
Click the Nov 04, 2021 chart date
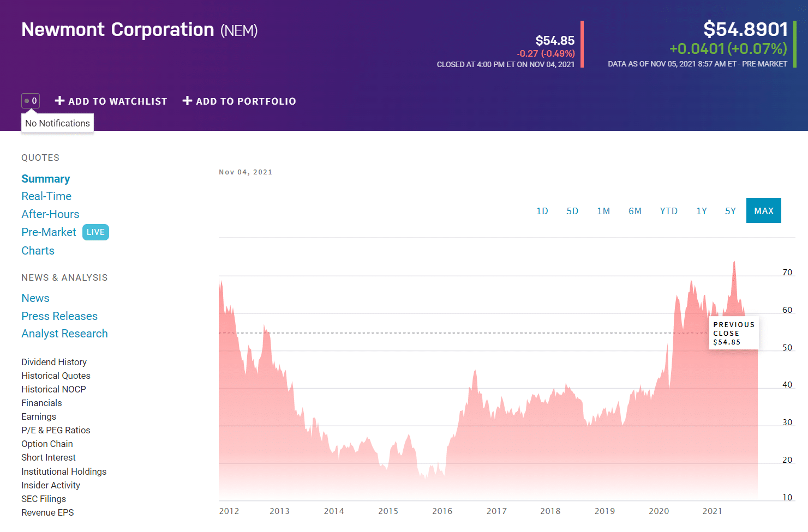[x=246, y=172]
